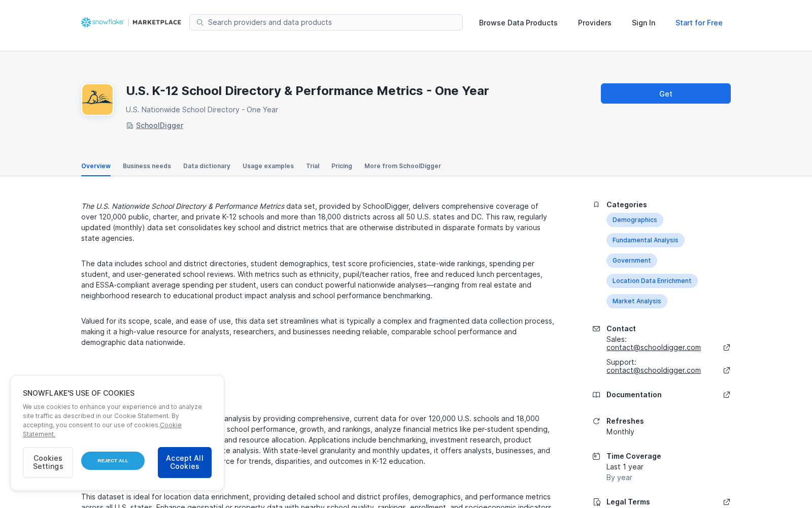Click the Documentation book icon
The height and width of the screenshot is (508, 812).
tap(596, 395)
